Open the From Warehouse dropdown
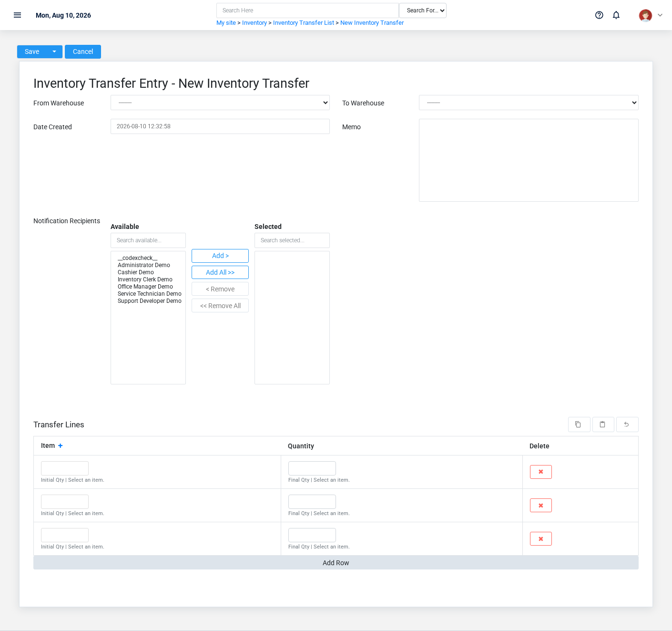Image resolution: width=672 pixels, height=631 pixels. 220,103
